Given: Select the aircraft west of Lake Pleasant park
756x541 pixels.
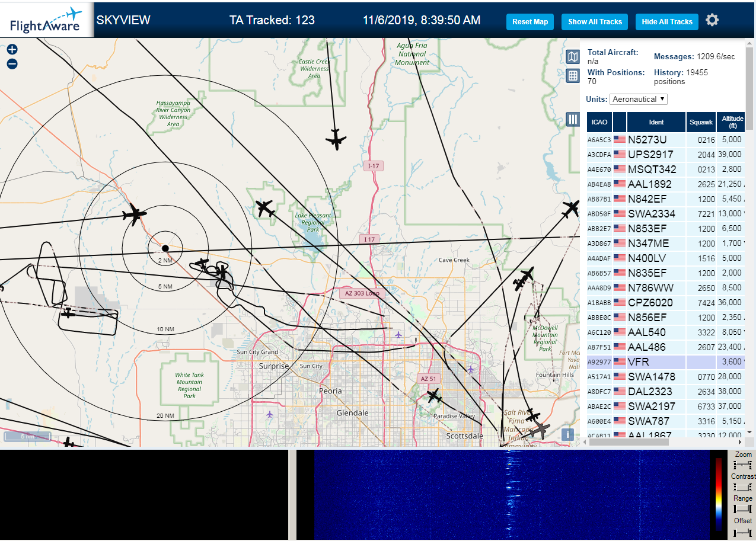Looking at the screenshot, I should pos(264,209).
